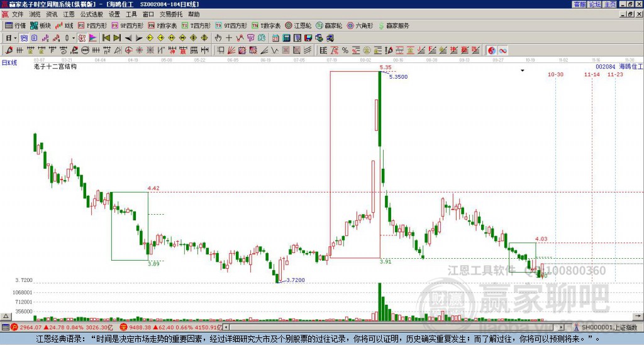This screenshot has width=644, height=345.
Task: Open the 交易委托 menu
Action: pyautogui.click(x=171, y=14)
